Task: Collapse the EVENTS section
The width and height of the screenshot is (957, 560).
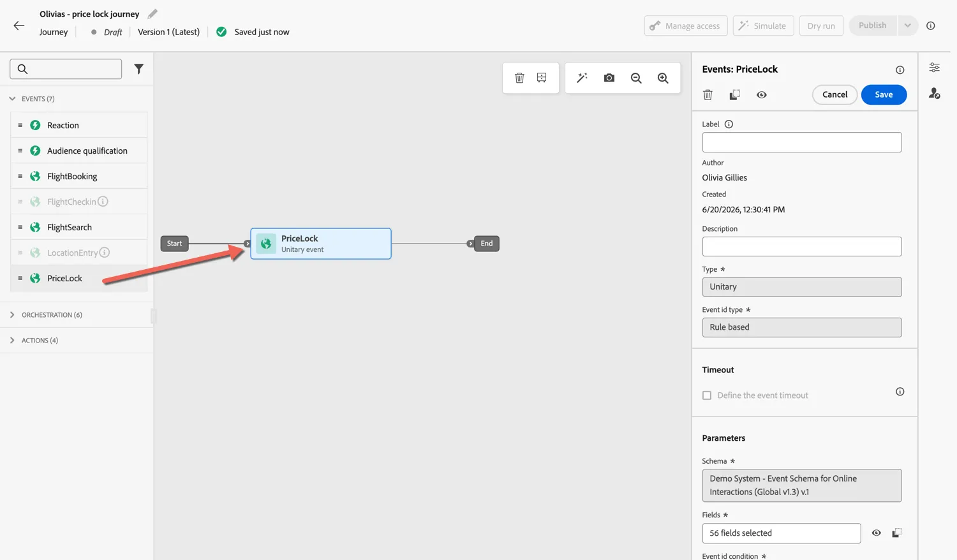Action: [12, 99]
